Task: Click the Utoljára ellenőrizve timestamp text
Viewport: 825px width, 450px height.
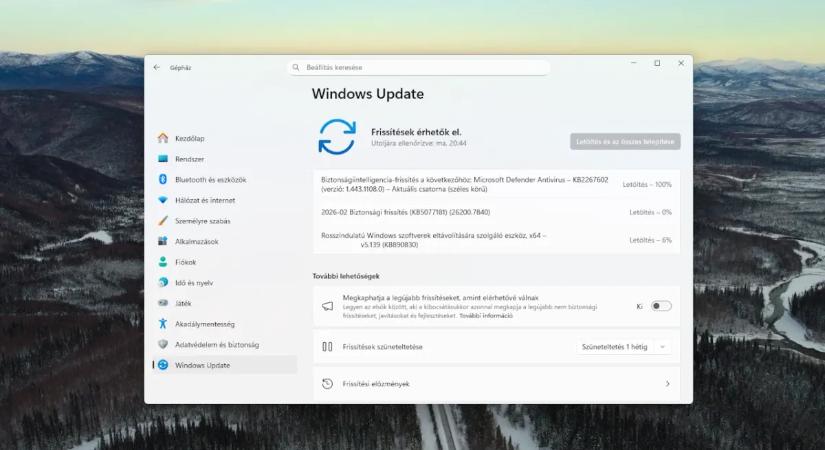Action: (x=419, y=143)
